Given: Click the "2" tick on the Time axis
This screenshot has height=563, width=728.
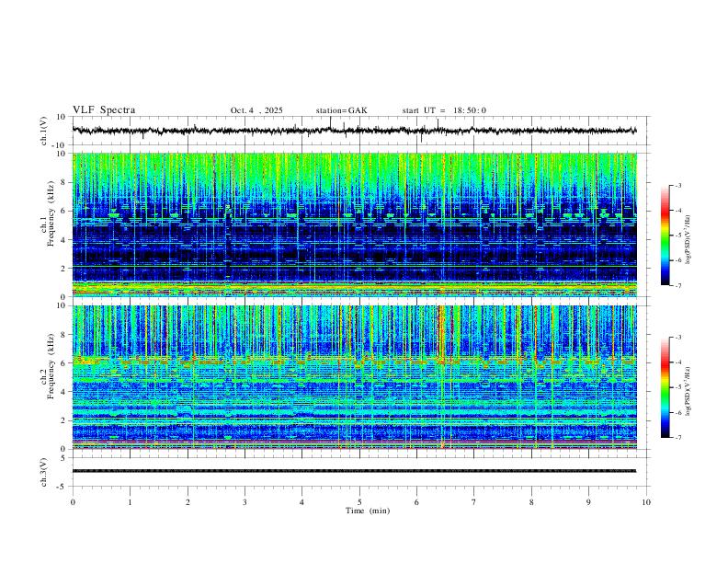Looking at the screenshot, I should (188, 502).
